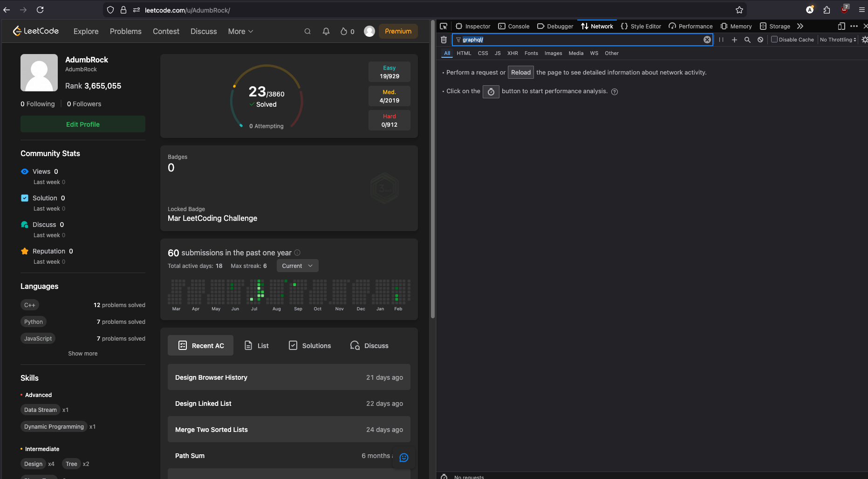Click the Edit Profile button
The width and height of the screenshot is (868, 479).
tap(83, 124)
